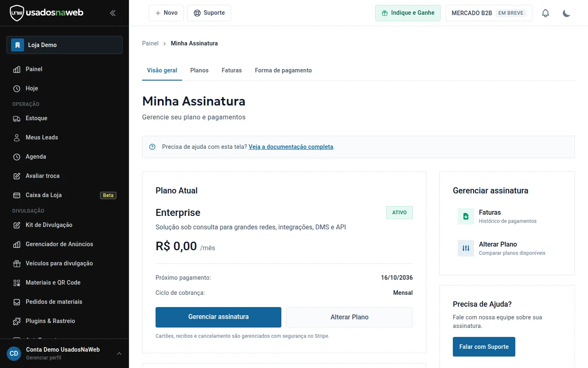Image resolution: width=588 pixels, height=368 pixels.
Task: Click the R$ 0,00 price
Action: [176, 246]
